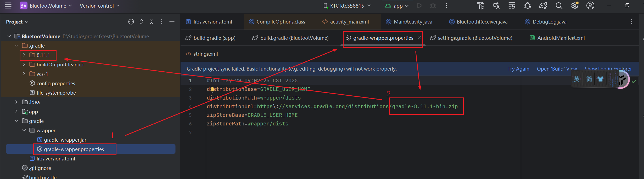644x179 pixels.
Task: Collapse the wrapper folder
Action: (x=24, y=130)
